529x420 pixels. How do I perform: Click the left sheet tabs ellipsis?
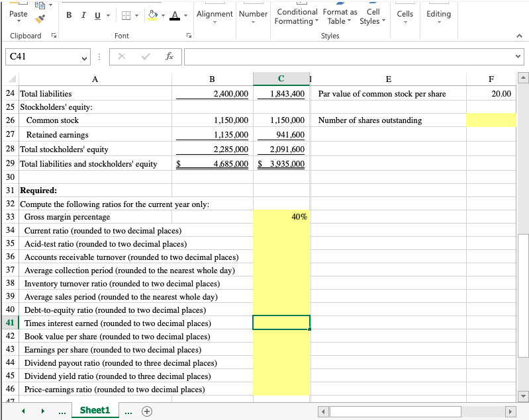point(62,412)
